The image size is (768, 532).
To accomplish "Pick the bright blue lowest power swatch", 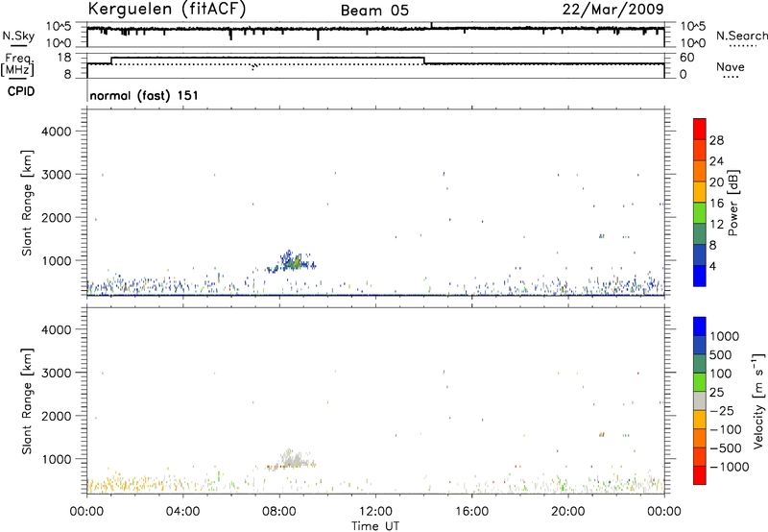I will (700, 276).
